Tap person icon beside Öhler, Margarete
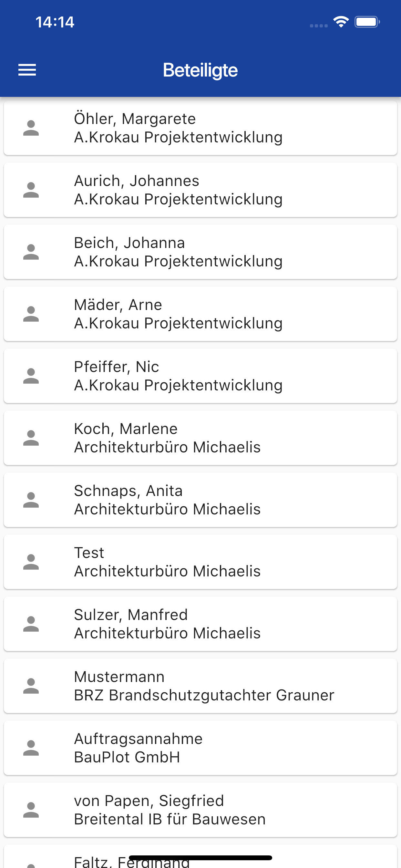The image size is (401, 868). click(31, 128)
